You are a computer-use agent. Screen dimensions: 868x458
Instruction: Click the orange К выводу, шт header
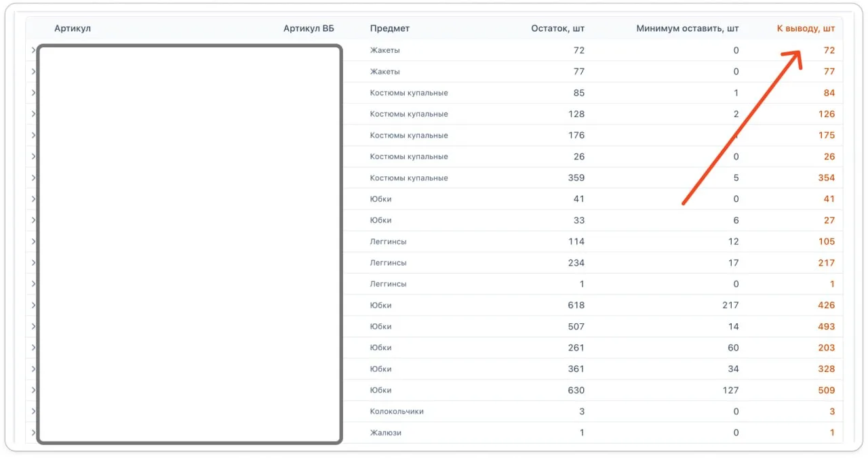pos(806,28)
